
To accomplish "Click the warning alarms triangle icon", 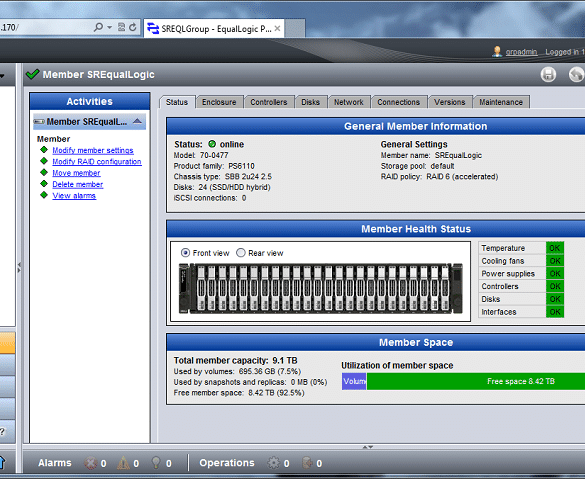I will pyautogui.click(x=123, y=463).
